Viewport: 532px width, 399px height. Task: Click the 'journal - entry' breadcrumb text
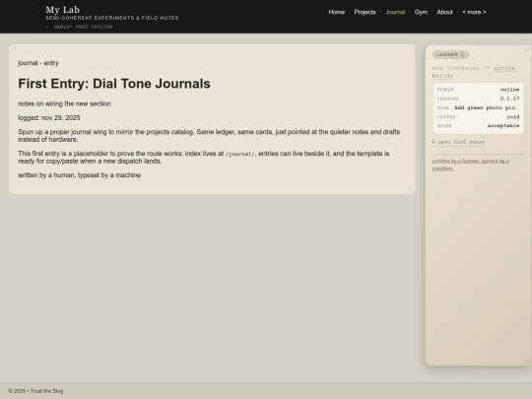(38, 63)
